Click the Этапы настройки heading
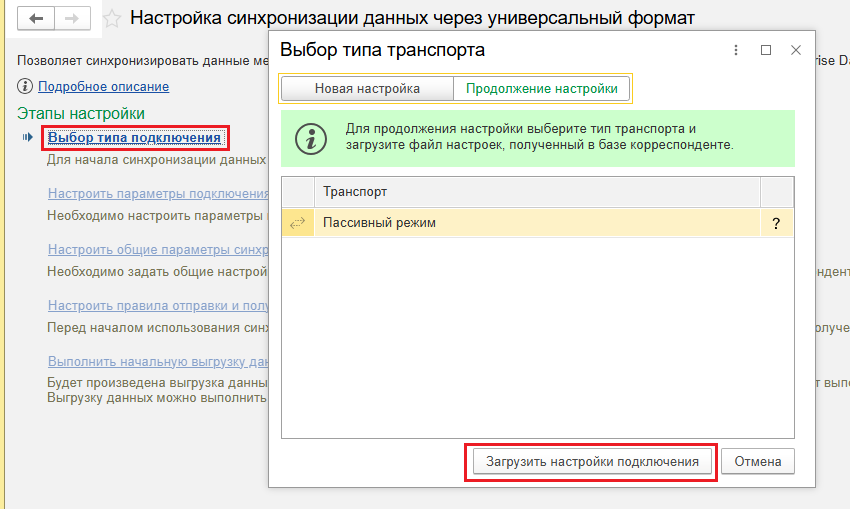The width and height of the screenshot is (850, 509). (81, 113)
